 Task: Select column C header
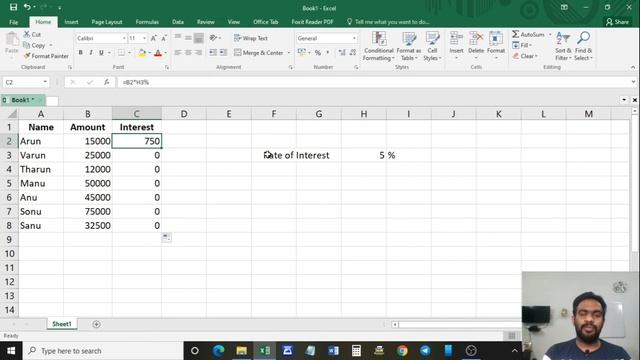[x=136, y=113]
